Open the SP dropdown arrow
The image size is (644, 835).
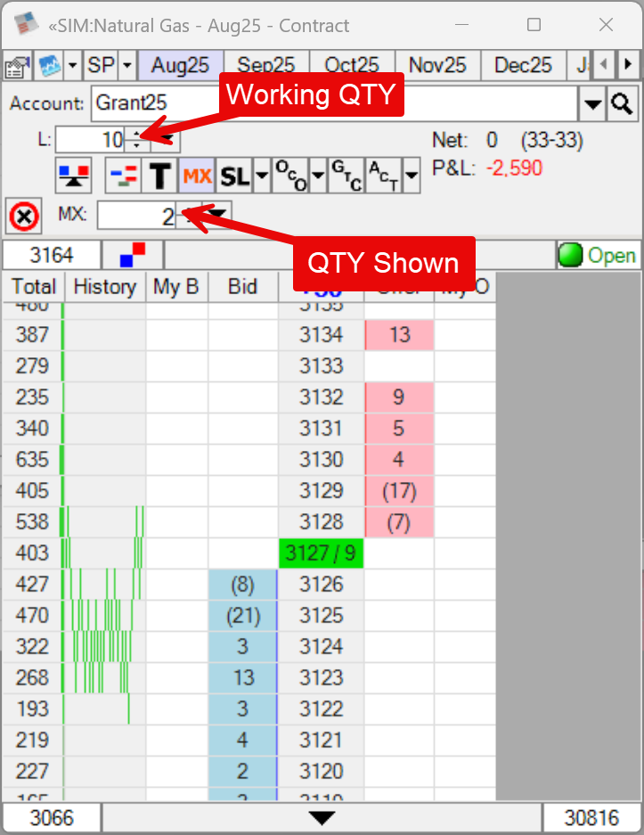pyautogui.click(x=126, y=66)
